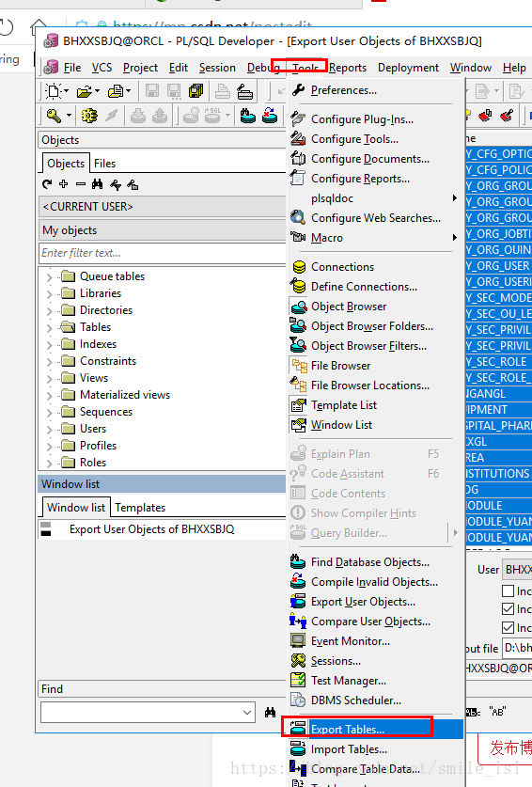Click the object browser filter wrench icon

click(x=116, y=184)
